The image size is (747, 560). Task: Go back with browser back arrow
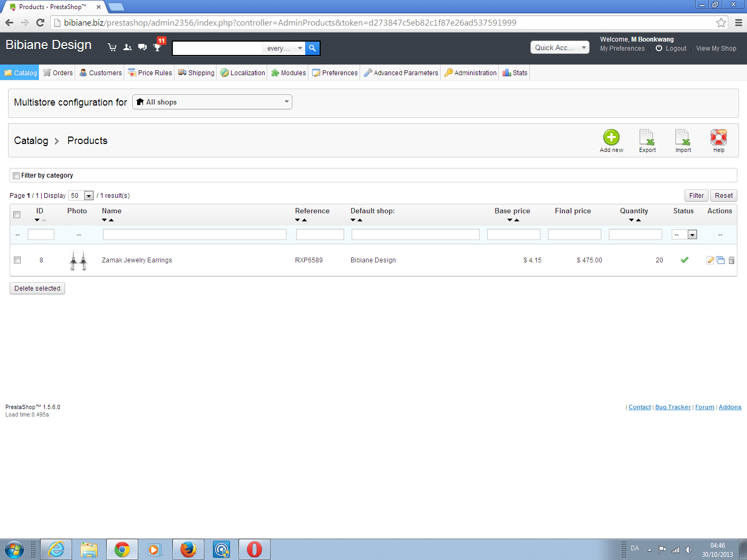pos(9,22)
